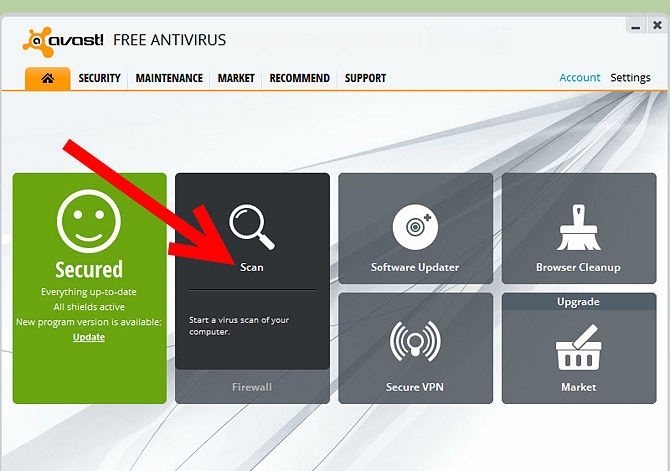Click the avast! logo
670x471 pixels.
point(63,41)
